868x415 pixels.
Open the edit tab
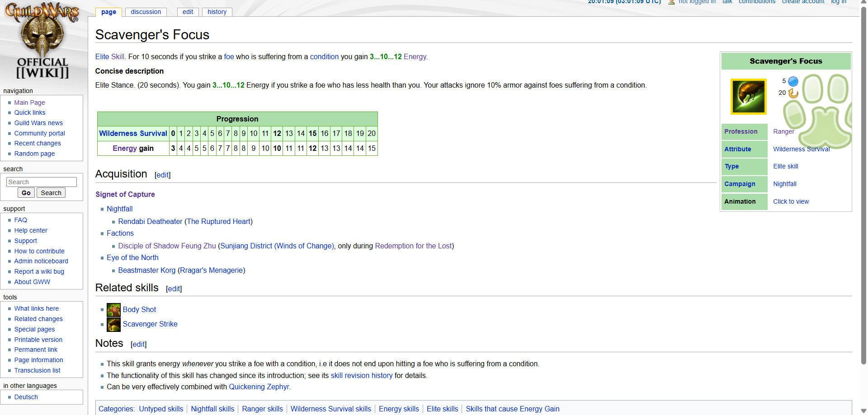coord(188,12)
